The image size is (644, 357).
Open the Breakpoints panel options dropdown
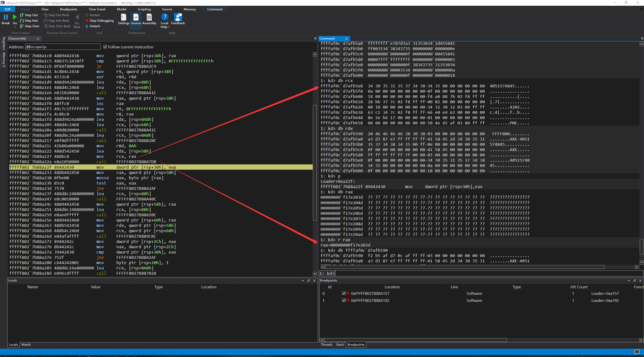click(x=629, y=280)
